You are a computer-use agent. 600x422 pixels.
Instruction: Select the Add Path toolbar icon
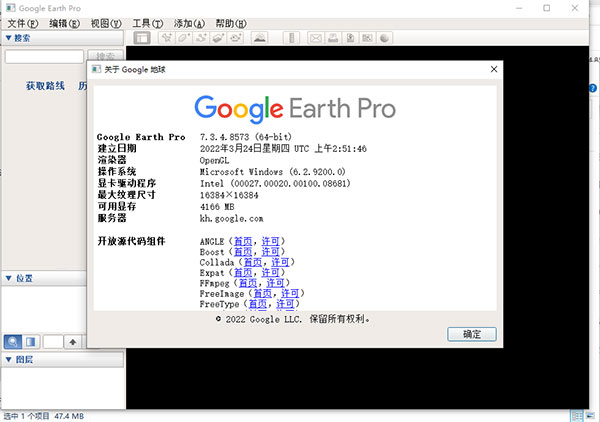click(201, 38)
